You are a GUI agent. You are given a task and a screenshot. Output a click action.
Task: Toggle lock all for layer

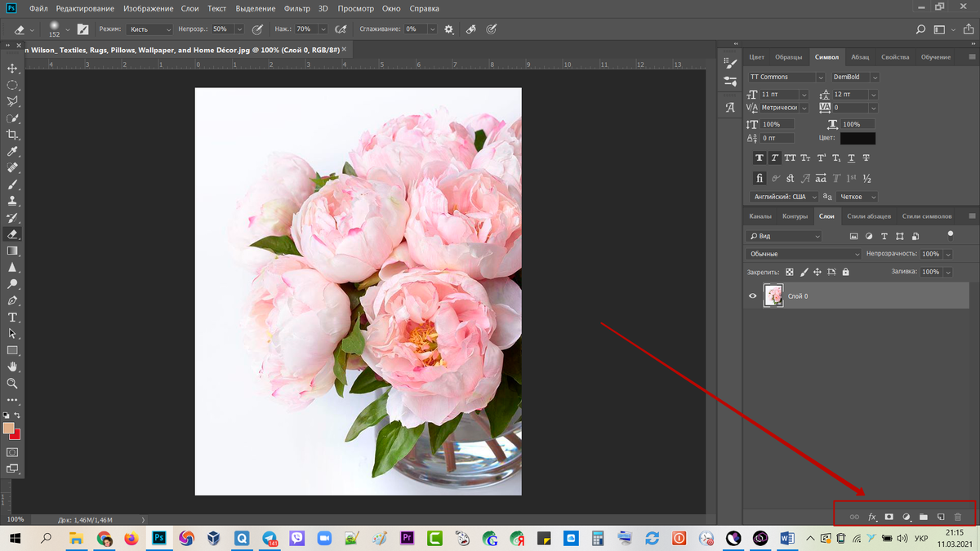click(x=846, y=272)
